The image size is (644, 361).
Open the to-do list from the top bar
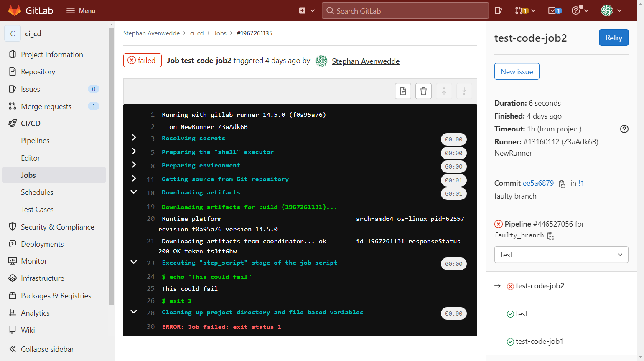(553, 10)
